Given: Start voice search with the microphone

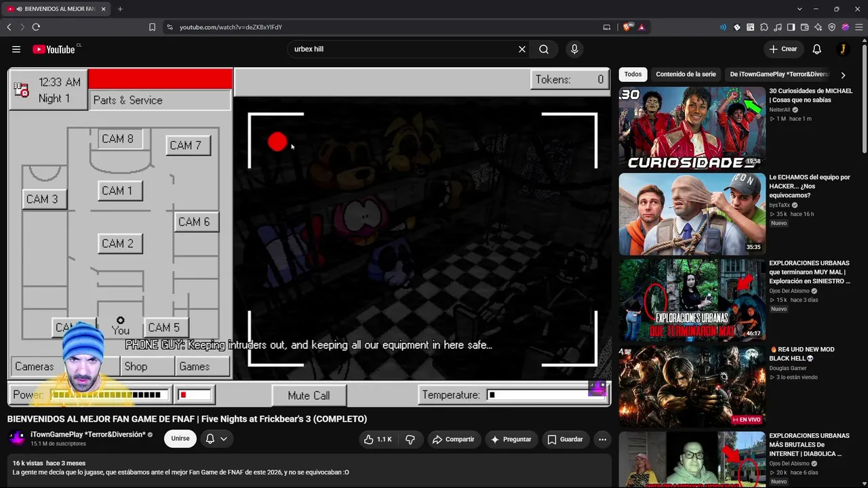Looking at the screenshot, I should (x=574, y=49).
